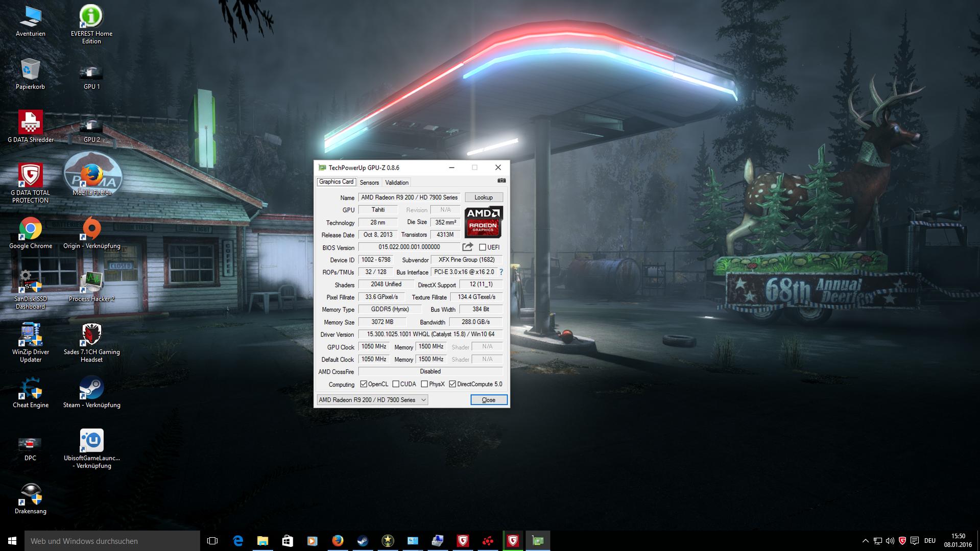Click the Memory Size value 3072 MB
This screenshot has height=551, width=980.
click(382, 322)
